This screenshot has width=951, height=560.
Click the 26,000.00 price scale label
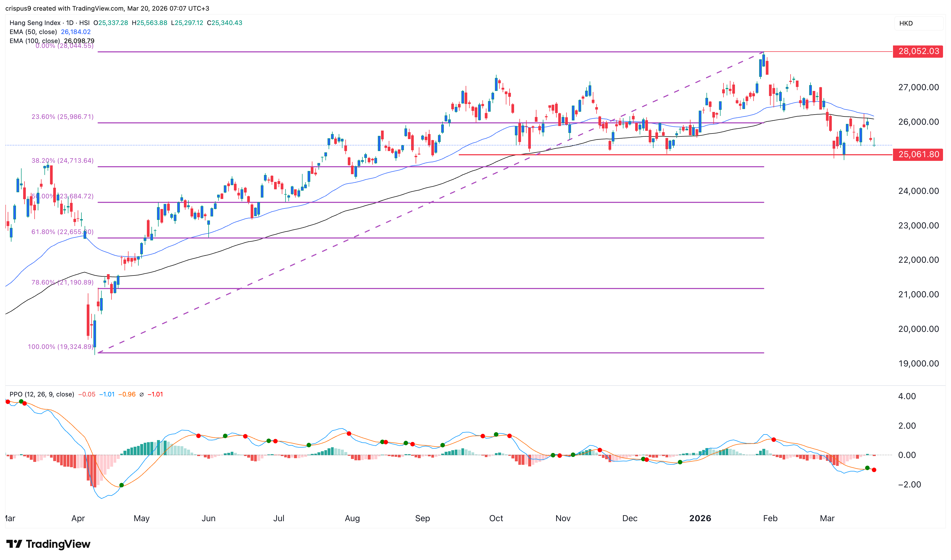point(918,122)
